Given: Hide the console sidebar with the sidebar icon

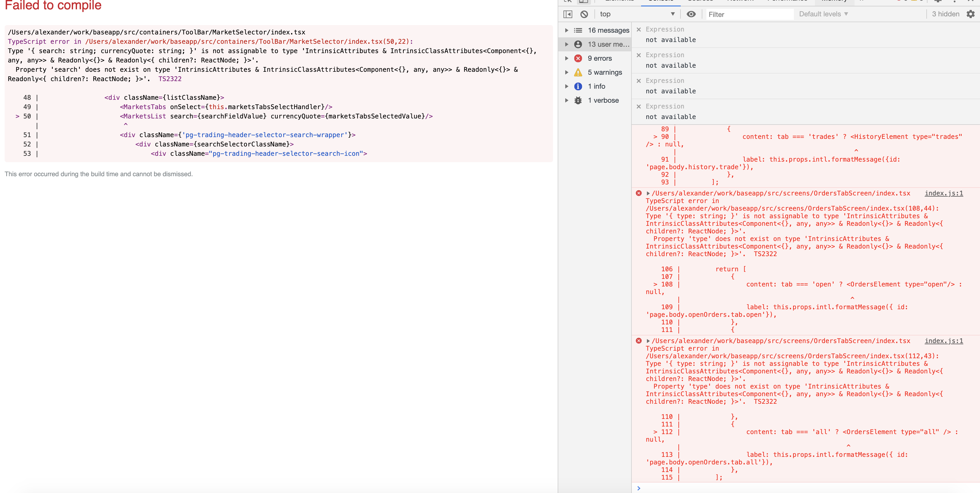Looking at the screenshot, I should pyautogui.click(x=568, y=14).
